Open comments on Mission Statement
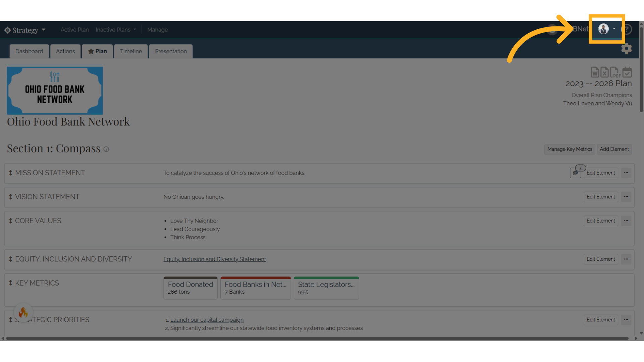 point(575,173)
